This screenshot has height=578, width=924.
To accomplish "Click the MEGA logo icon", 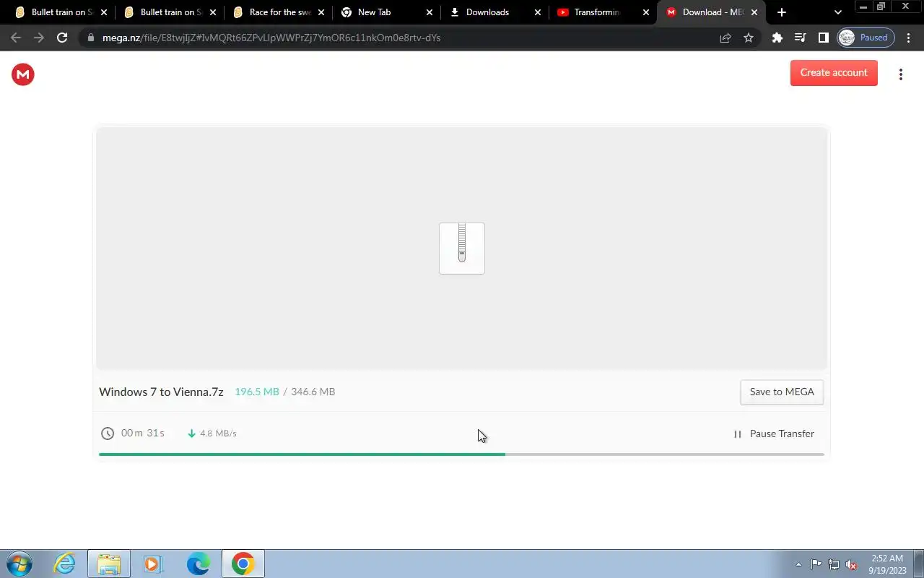I will tap(23, 74).
